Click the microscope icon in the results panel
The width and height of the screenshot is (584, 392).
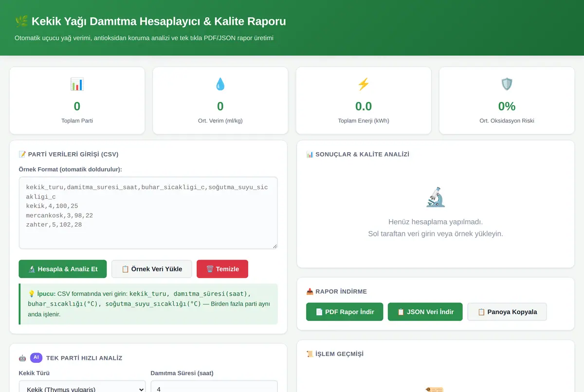[436, 197]
